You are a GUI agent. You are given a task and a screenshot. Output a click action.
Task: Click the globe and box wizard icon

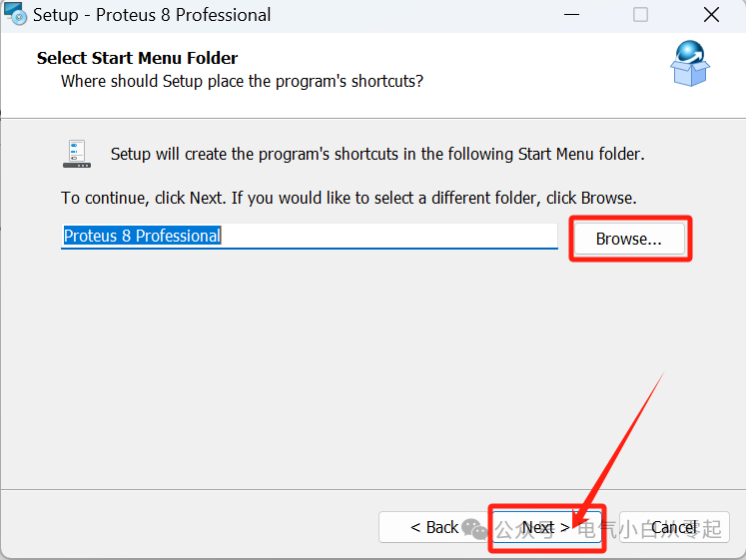tap(690, 63)
